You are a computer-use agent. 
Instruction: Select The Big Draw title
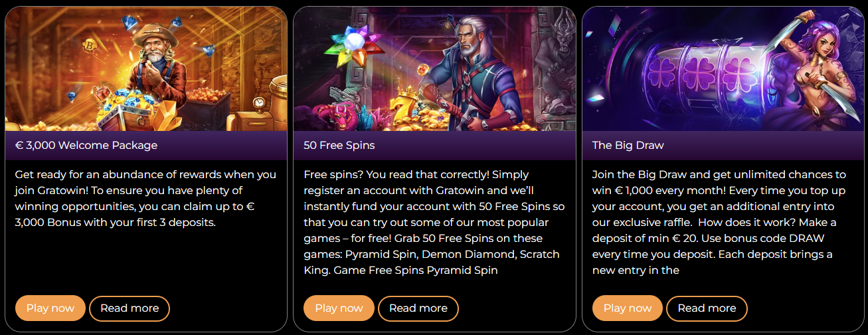(628, 145)
